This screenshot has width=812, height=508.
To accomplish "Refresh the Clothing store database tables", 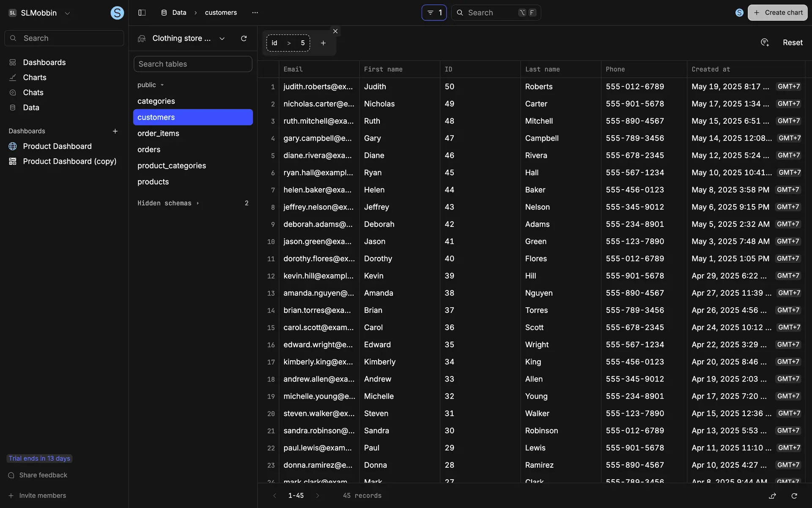I will [244, 39].
